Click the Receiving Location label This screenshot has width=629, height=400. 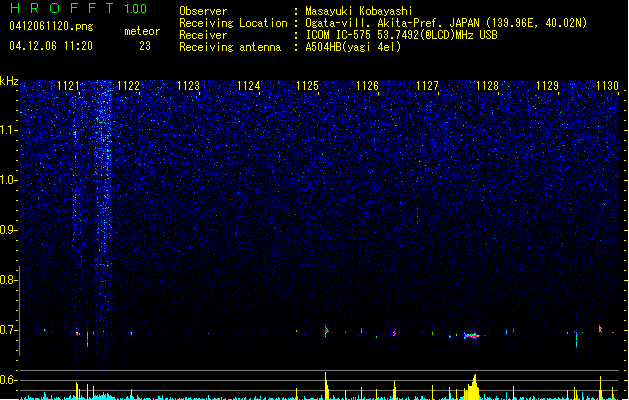click(233, 23)
